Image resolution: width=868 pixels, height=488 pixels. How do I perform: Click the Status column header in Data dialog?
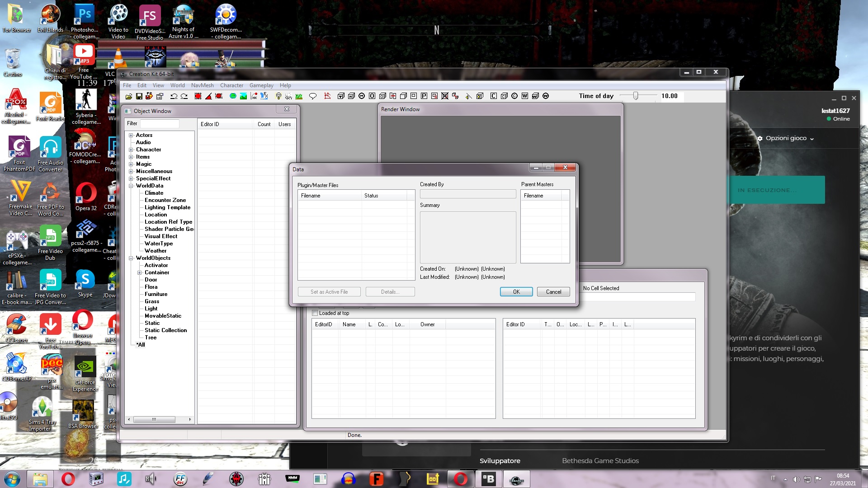pyautogui.click(x=384, y=196)
